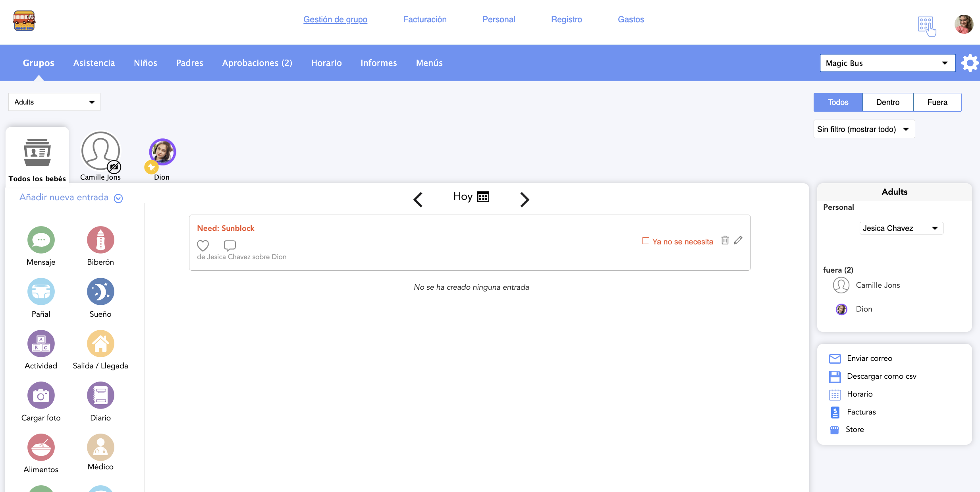Click the Sueño sleep icon
This screenshot has width=980, height=492.
pos(100,292)
